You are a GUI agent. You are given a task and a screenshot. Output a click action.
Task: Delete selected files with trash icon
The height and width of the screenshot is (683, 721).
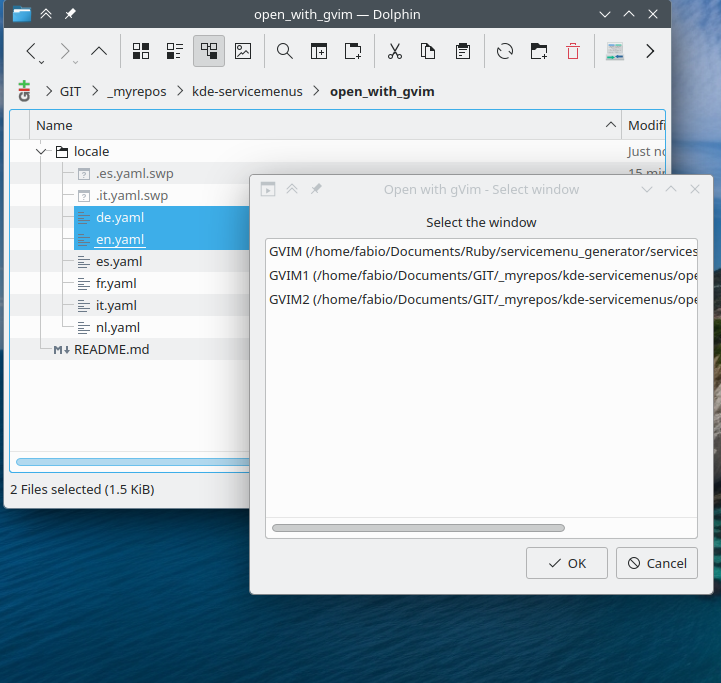coord(573,51)
